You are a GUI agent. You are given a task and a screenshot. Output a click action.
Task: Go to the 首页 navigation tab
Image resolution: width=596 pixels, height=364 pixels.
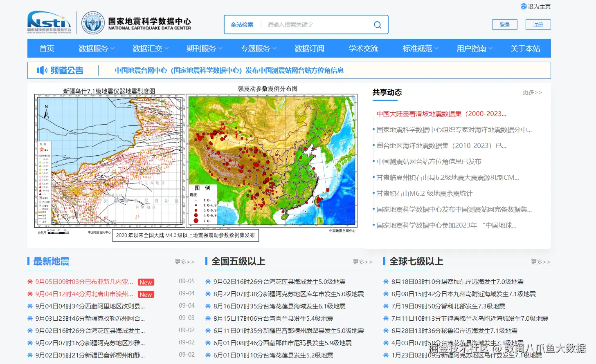47,48
